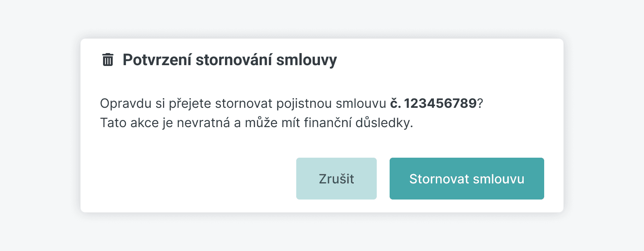Click the bold contract number 123456789
Viewport: 644px width, 251px height.
point(440,103)
